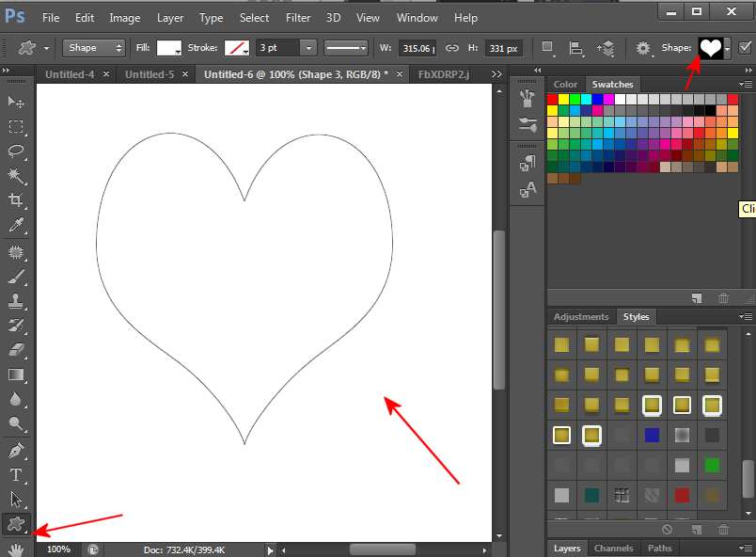This screenshot has width=756, height=557.
Task: Select the Lasso tool
Action: (16, 151)
